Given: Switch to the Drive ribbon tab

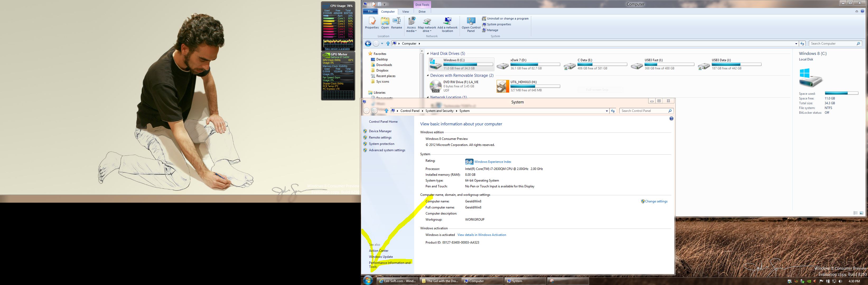Looking at the screenshot, I should coord(422,11).
